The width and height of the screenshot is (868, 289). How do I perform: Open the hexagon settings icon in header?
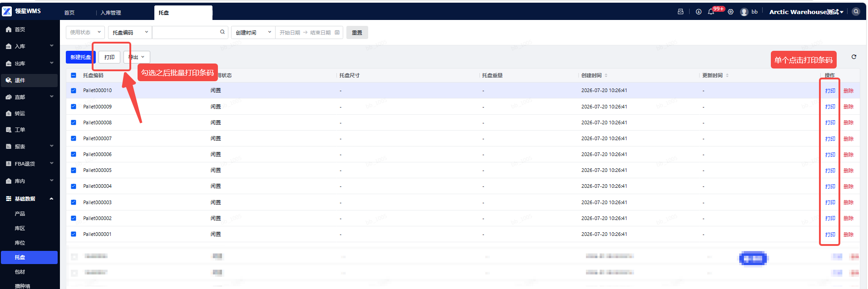point(730,12)
